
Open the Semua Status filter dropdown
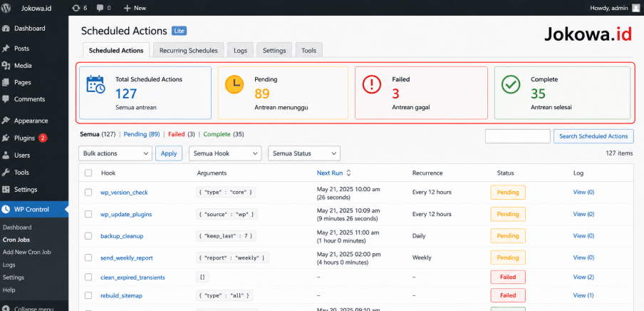(304, 153)
